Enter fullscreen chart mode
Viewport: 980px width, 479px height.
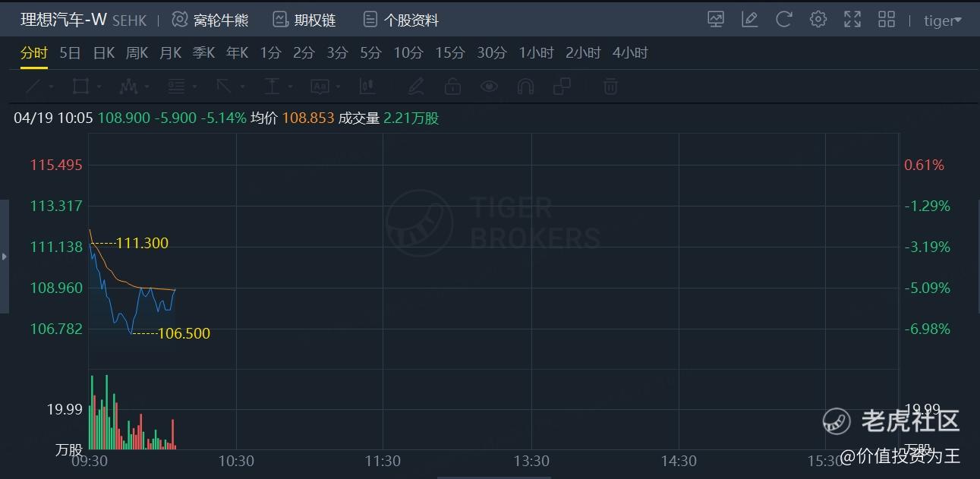[x=852, y=20]
